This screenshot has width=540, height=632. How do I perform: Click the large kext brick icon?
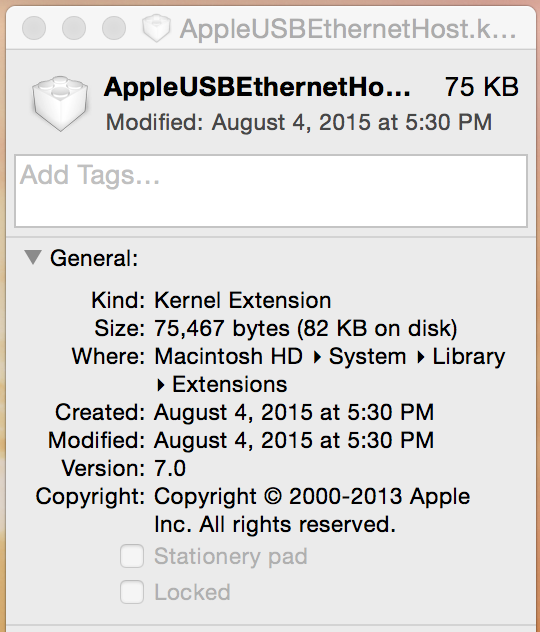60,103
